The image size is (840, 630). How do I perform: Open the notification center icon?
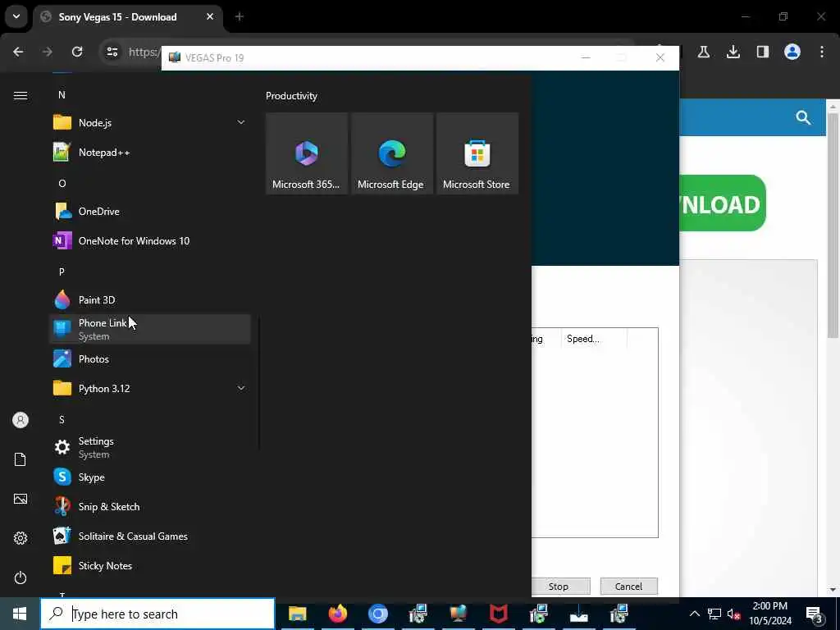coord(815,614)
